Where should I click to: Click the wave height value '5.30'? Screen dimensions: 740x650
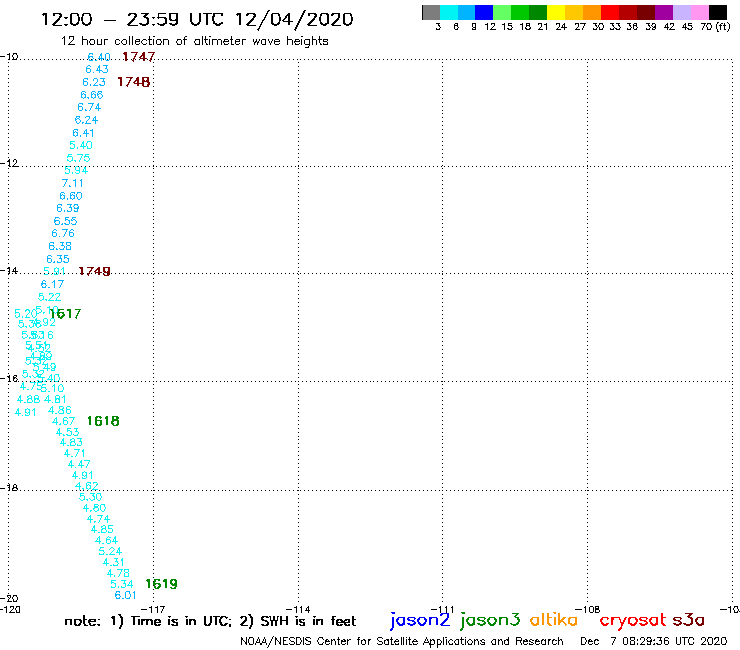pos(91,497)
